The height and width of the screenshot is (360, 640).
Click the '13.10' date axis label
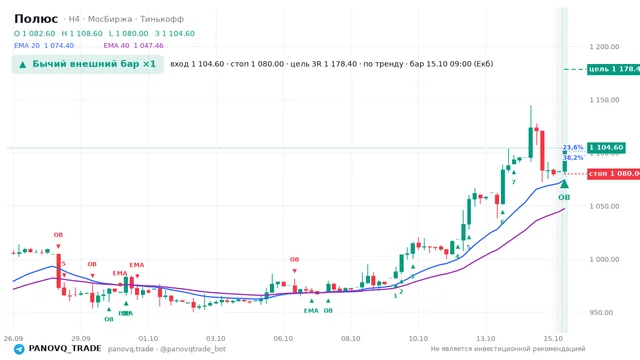coord(486,339)
